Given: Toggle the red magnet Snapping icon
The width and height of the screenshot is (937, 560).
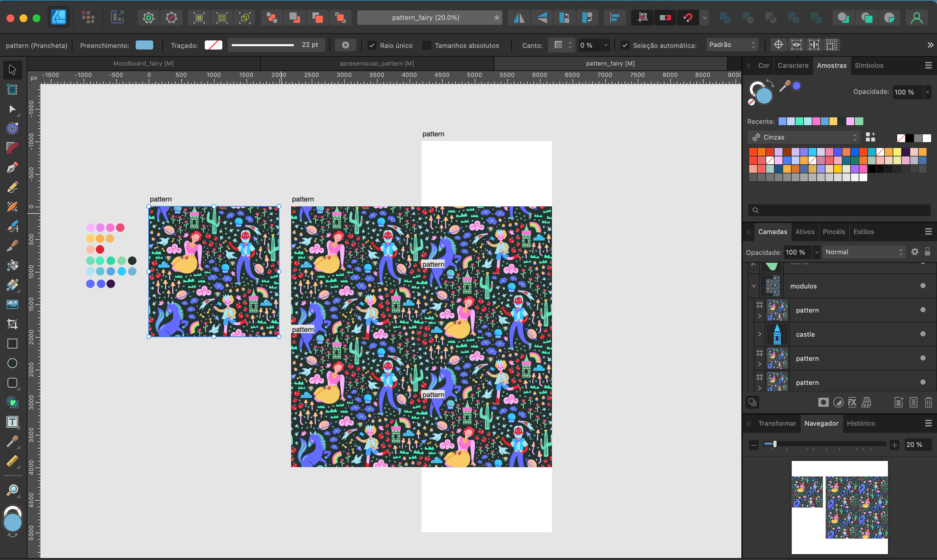Looking at the screenshot, I should point(688,17).
